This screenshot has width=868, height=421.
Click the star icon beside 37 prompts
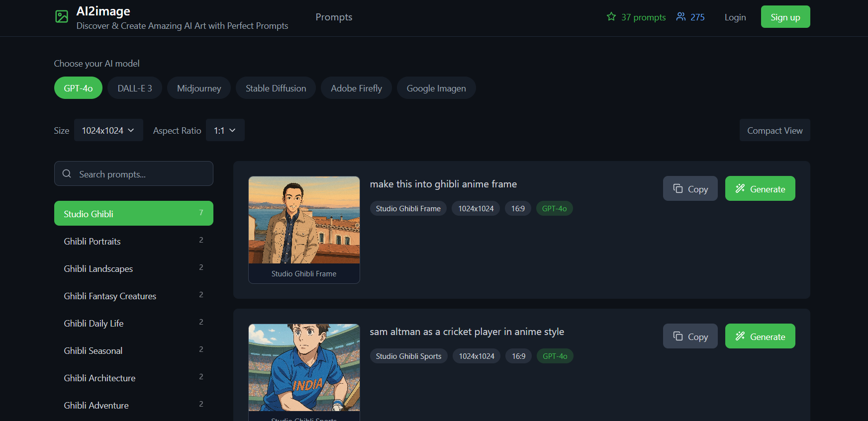[611, 17]
